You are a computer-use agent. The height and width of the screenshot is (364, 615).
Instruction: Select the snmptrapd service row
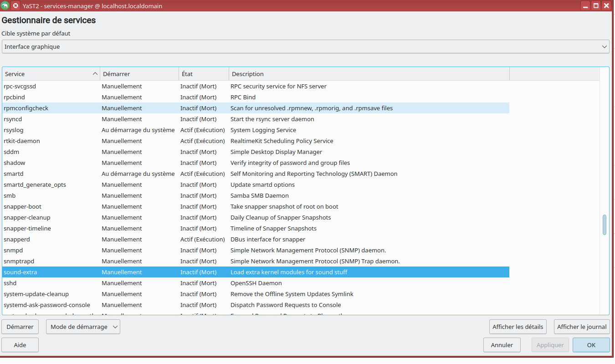click(x=256, y=261)
